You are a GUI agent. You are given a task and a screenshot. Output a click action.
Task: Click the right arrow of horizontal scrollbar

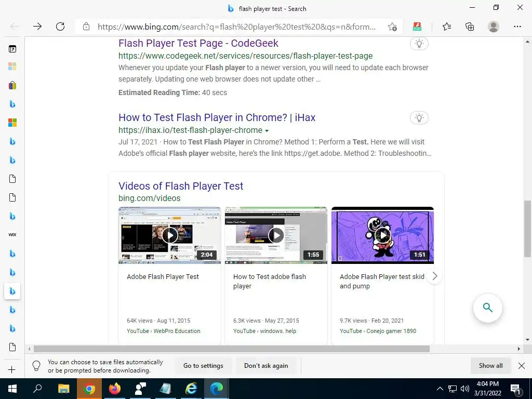pyautogui.click(x=519, y=349)
